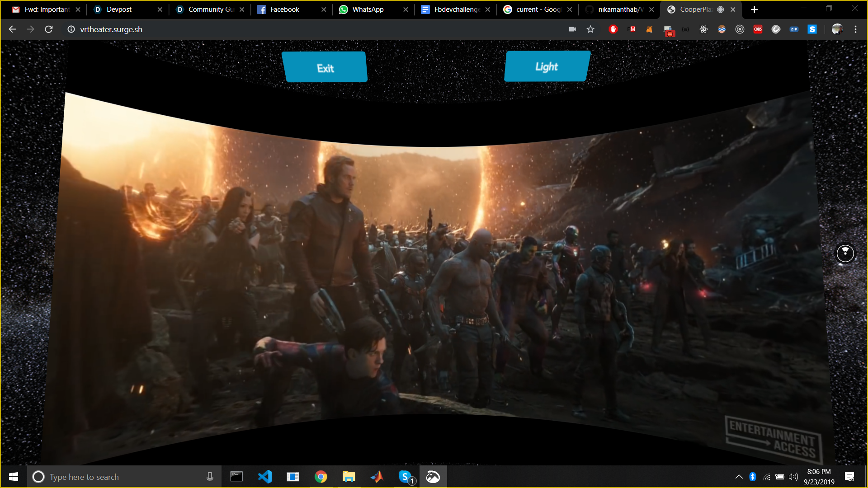The height and width of the screenshot is (488, 868).
Task: Reload the vrtheater page
Action: (49, 29)
